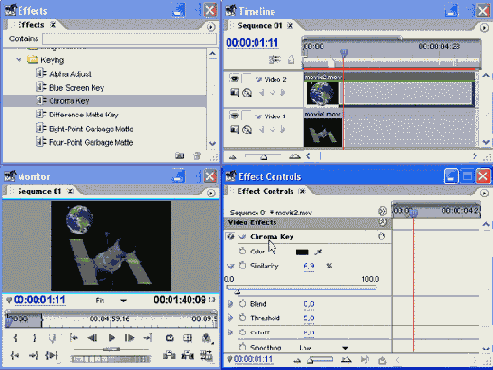Screen dimensions: 493x370
Task: Select Four-Point Garbage Matte effect
Action: [x=91, y=142]
